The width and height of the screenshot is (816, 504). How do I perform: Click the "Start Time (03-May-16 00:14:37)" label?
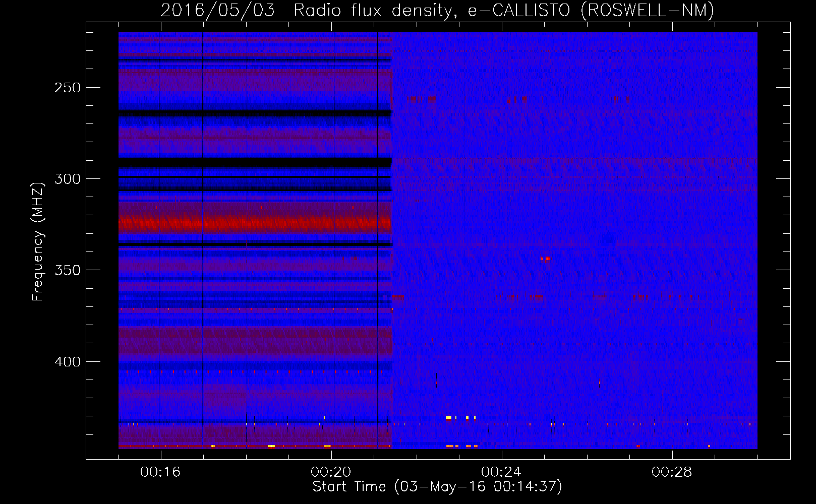click(x=437, y=487)
